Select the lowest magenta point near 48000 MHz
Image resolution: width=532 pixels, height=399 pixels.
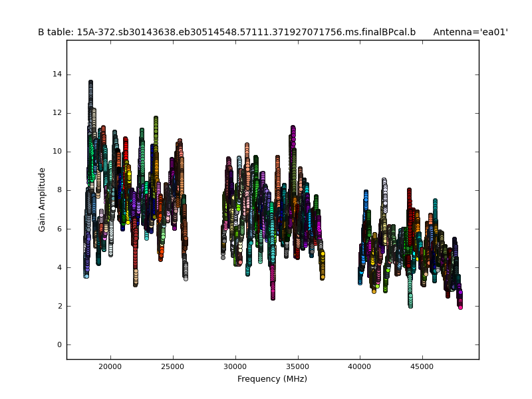click(460, 307)
